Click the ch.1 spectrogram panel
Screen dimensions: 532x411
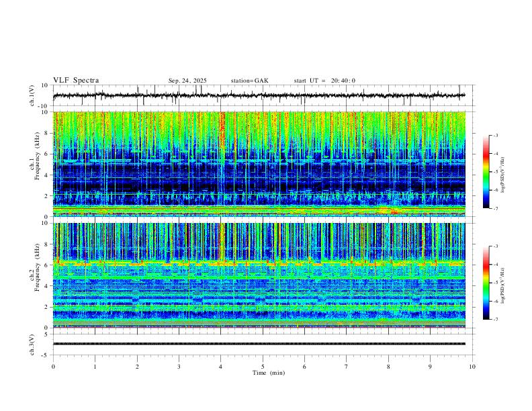259,164
